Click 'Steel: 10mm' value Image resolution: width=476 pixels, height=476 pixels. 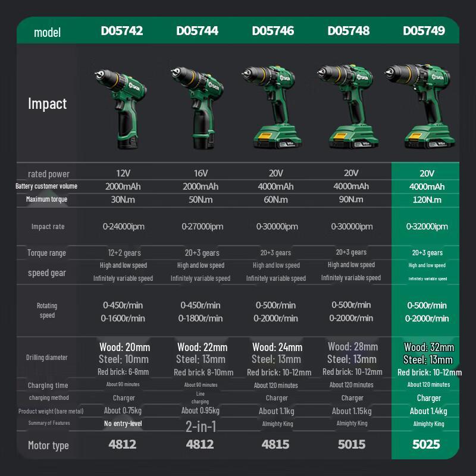[124, 359]
